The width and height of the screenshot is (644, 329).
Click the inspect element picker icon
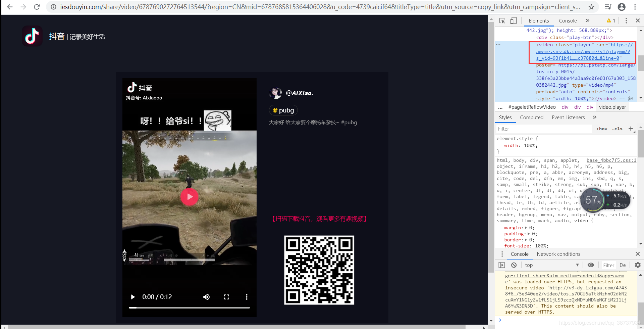click(x=502, y=21)
